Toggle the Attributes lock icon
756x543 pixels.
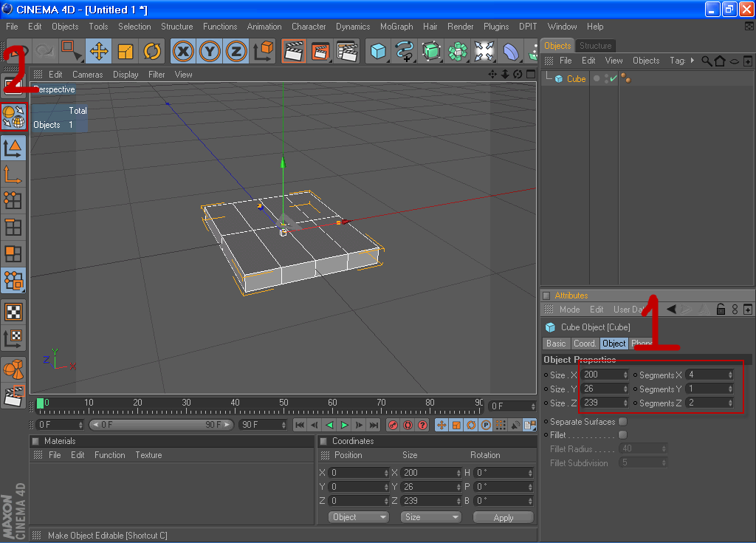point(721,310)
